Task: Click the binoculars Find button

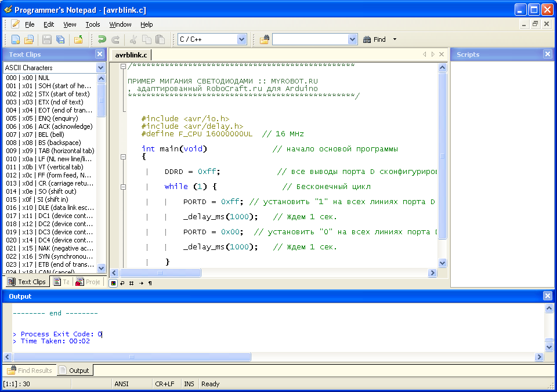Action: (374, 39)
